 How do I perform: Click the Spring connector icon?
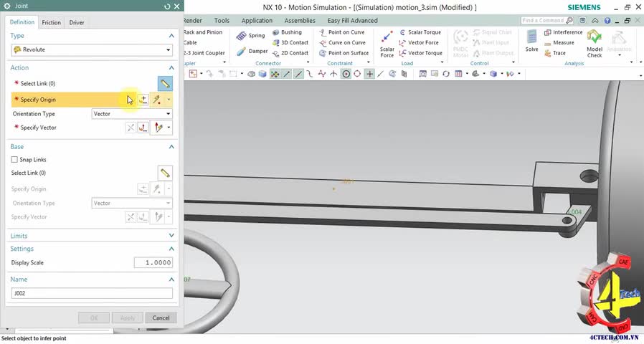click(241, 36)
